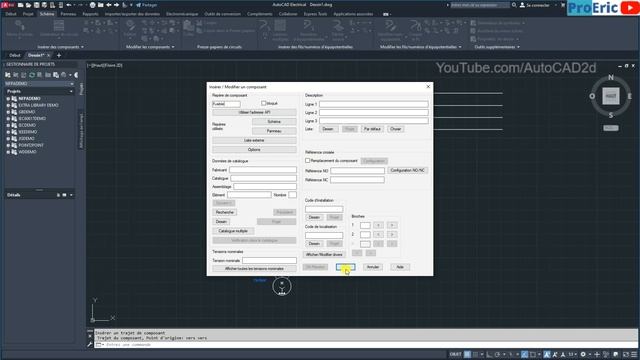The width and height of the screenshot is (640, 360).
Task: Expand the NFPADEMO project tree node
Action: click(8, 98)
